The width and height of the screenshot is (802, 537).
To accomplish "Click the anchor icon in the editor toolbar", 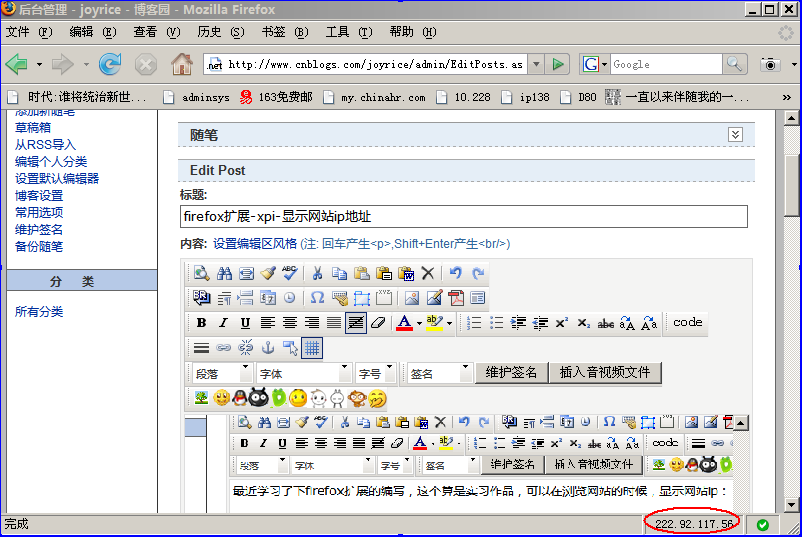I will [268, 348].
